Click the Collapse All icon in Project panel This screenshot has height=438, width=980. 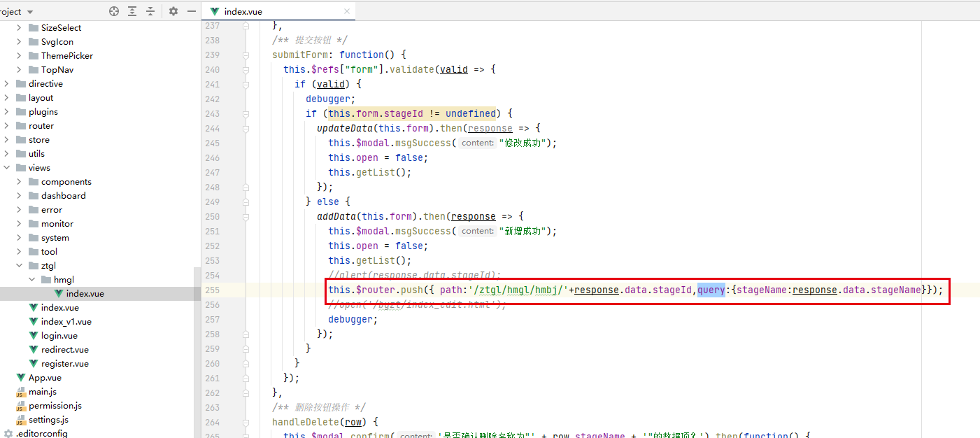click(x=150, y=11)
